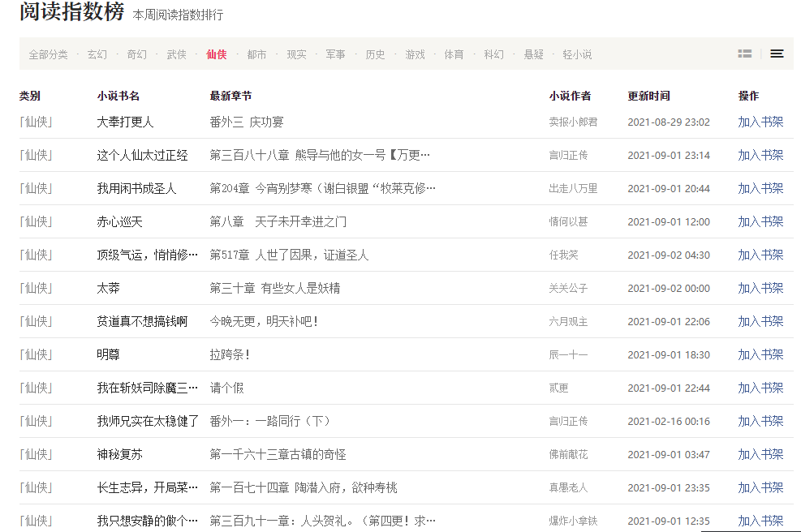Open the novel 我师兄实在太稳健了

click(x=147, y=421)
